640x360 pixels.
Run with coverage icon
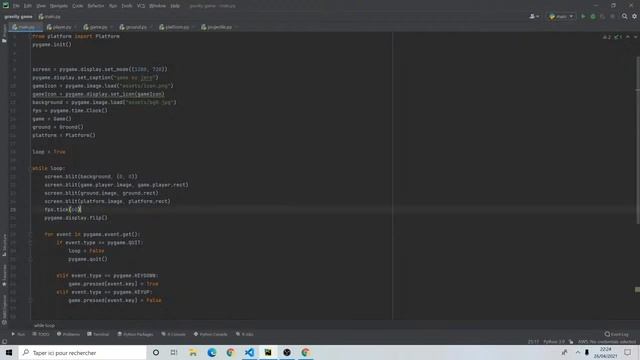pyautogui.click(x=602, y=16)
